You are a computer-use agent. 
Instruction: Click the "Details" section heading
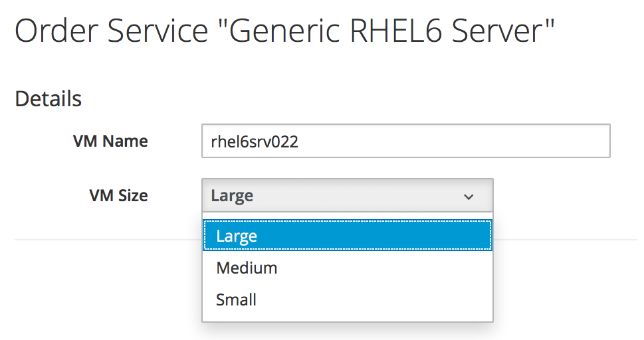coord(48,99)
